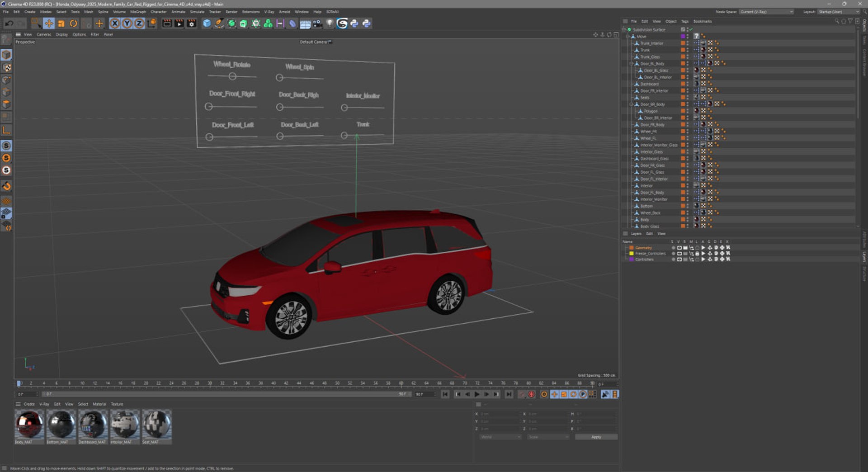Open the Scale mode dropdown
This screenshot has height=472, width=868.
pos(548,437)
